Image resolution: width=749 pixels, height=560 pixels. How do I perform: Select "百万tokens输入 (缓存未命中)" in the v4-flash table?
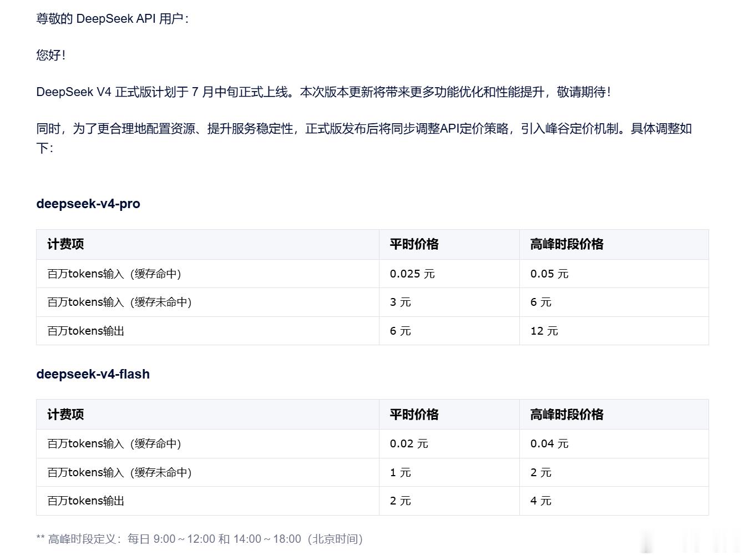(x=119, y=472)
